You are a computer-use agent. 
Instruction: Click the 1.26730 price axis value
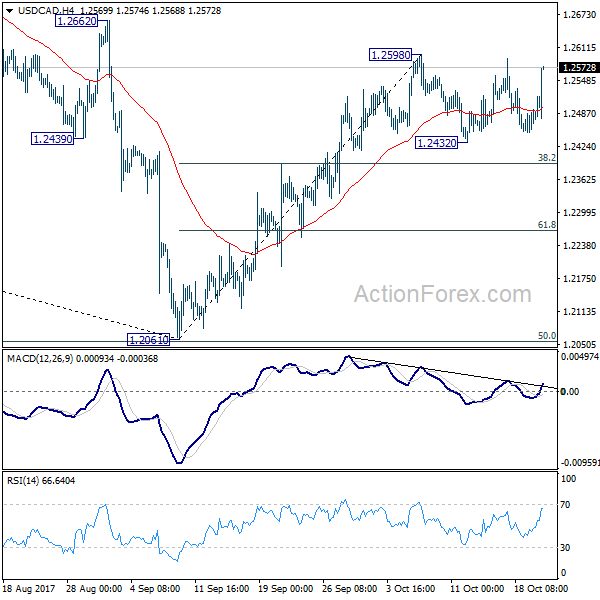tap(579, 15)
